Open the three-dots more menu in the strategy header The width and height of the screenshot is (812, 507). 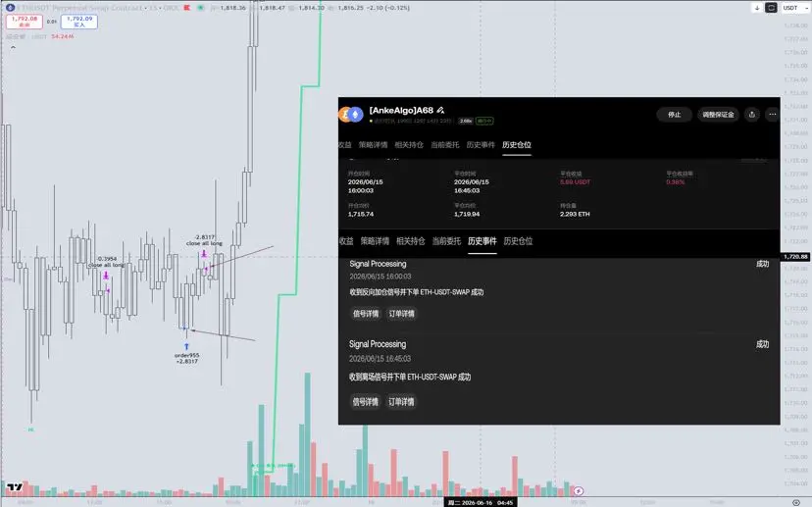point(772,115)
